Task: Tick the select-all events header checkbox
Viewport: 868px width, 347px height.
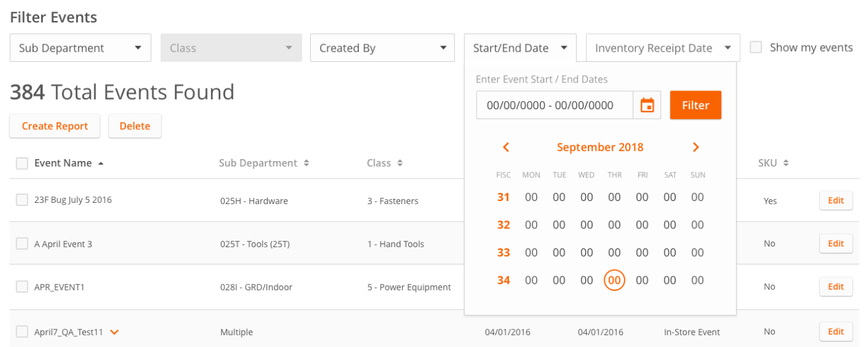Action: [x=22, y=164]
